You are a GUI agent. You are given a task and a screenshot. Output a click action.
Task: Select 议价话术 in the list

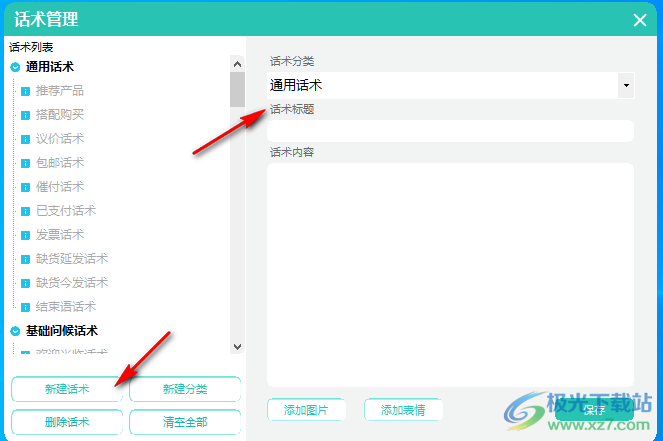pos(60,138)
